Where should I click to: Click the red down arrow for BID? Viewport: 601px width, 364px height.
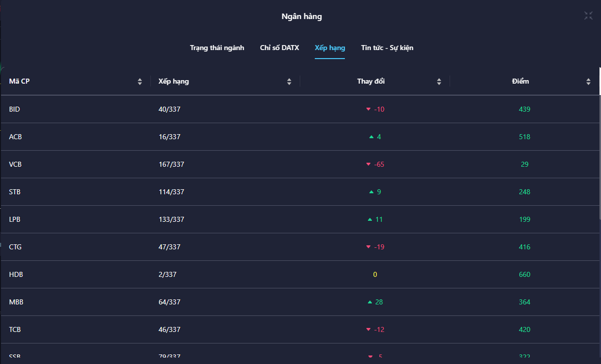coord(368,109)
